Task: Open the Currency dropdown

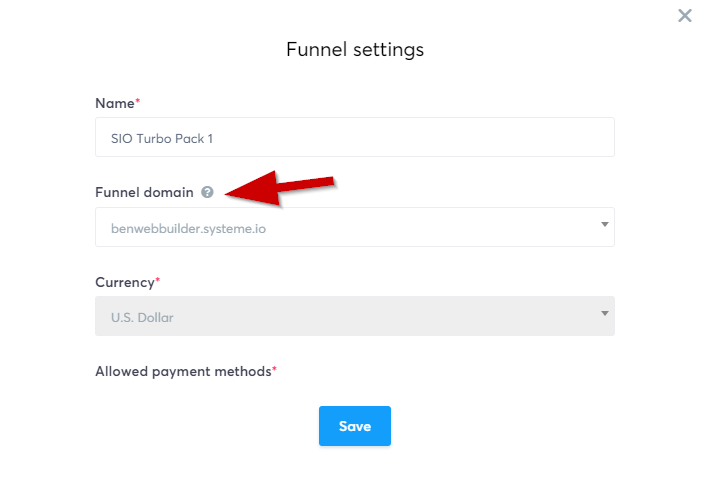Action: 355,316
